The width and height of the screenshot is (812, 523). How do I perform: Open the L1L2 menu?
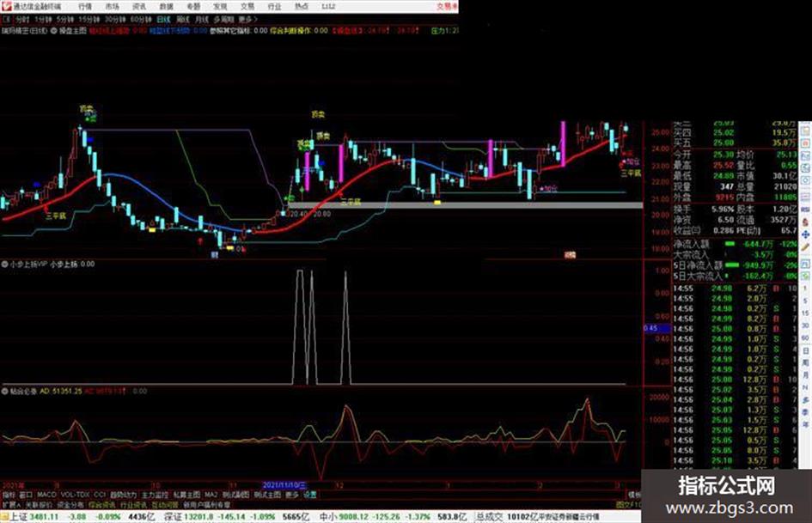click(328, 6)
